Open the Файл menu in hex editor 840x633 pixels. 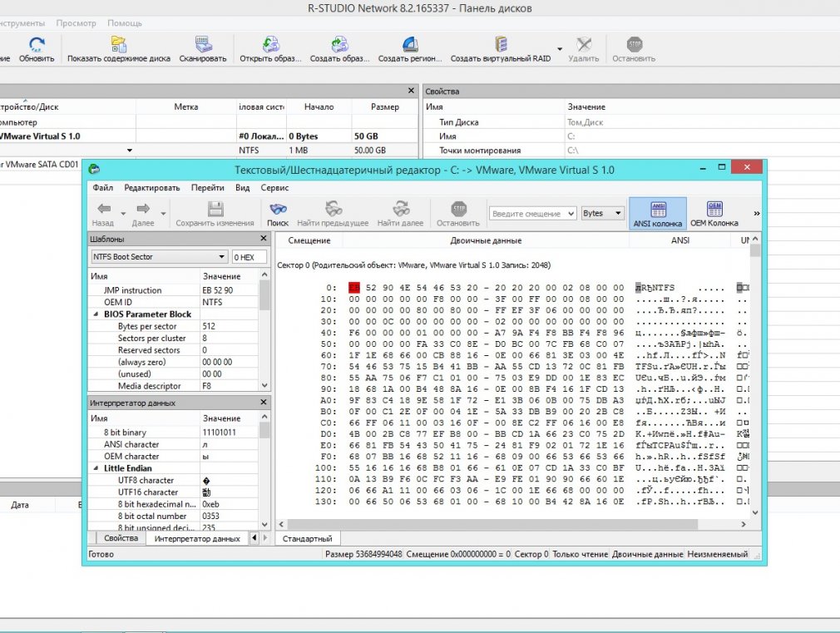click(103, 188)
